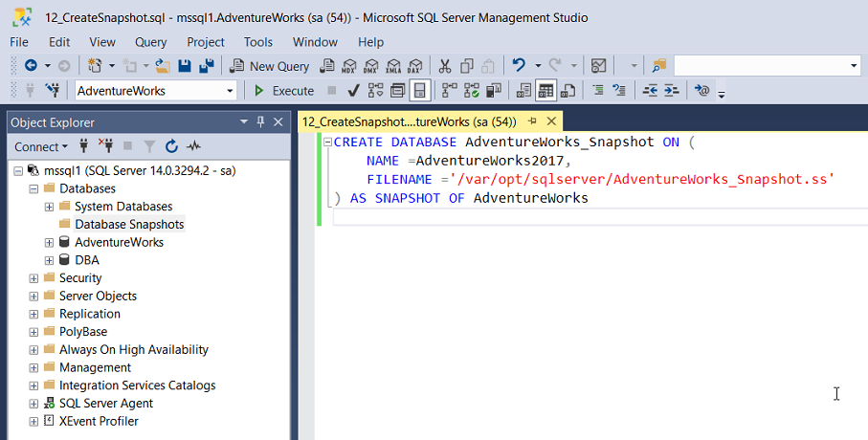
Task: Click the Disconnect icon in Object Explorer
Action: (x=105, y=146)
